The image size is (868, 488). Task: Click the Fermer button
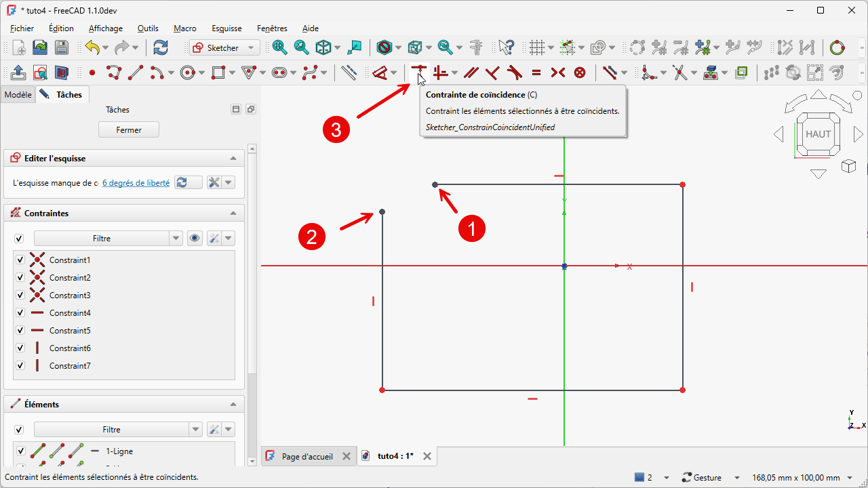coord(129,129)
